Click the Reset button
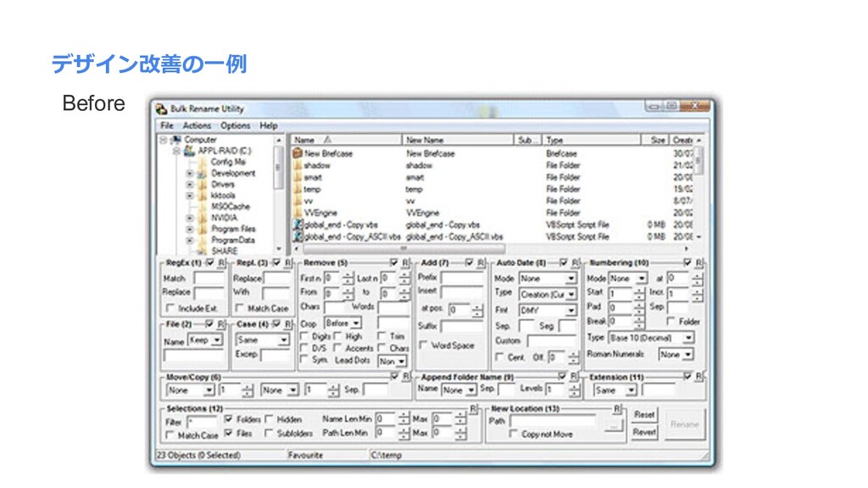This screenshot has width=868, height=488. tap(644, 414)
